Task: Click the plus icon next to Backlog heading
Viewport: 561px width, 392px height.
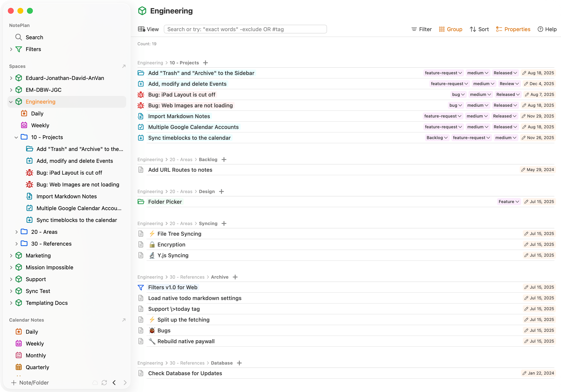Action: tap(224, 160)
